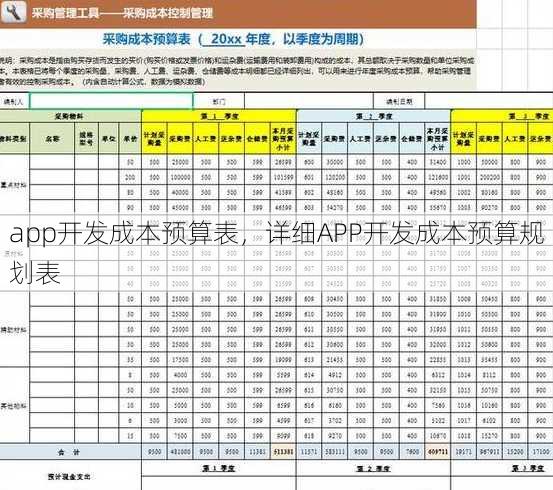Click the cell with value 45000

180,207
